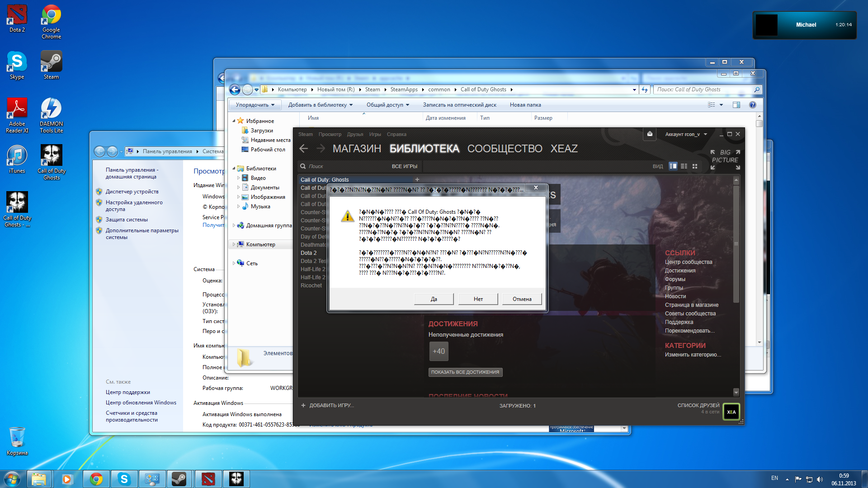Switch to МАГАЗИН tab
Viewport: 868px width, 488px height.
coord(357,149)
